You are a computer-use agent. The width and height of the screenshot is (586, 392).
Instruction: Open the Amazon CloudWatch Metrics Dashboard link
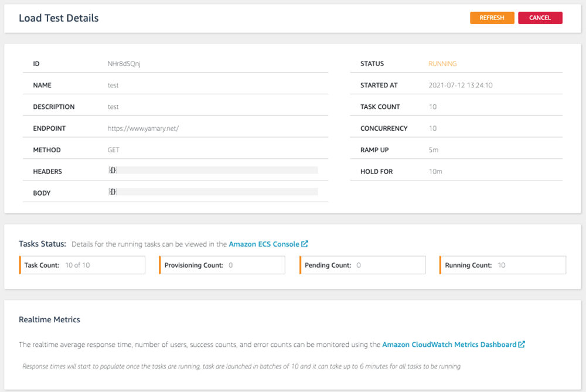point(451,345)
